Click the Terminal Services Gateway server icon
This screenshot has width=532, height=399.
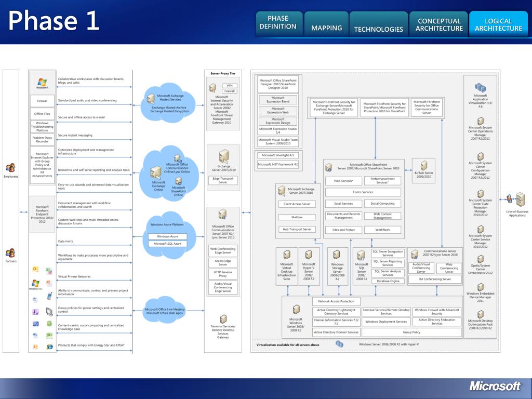tap(223, 319)
